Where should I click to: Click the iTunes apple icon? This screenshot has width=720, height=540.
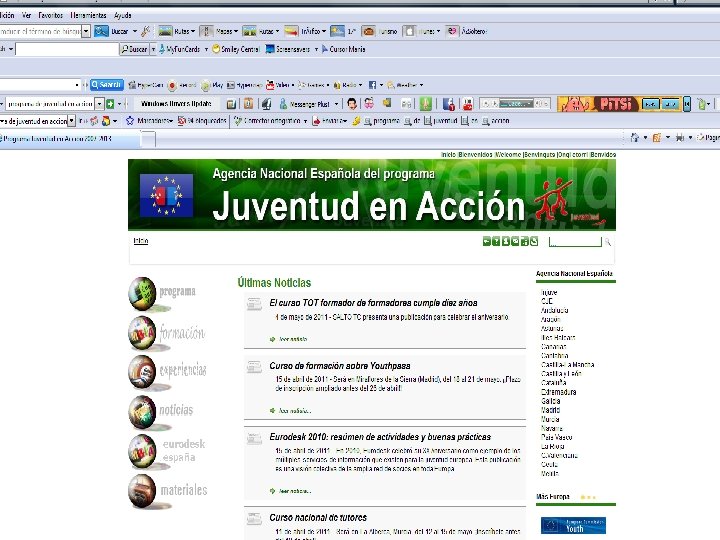(409, 31)
